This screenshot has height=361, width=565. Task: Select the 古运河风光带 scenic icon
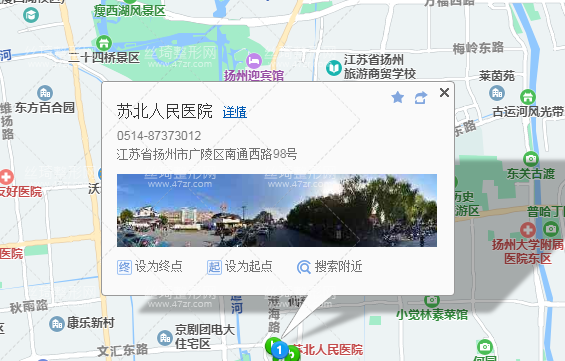pyautogui.click(x=528, y=97)
